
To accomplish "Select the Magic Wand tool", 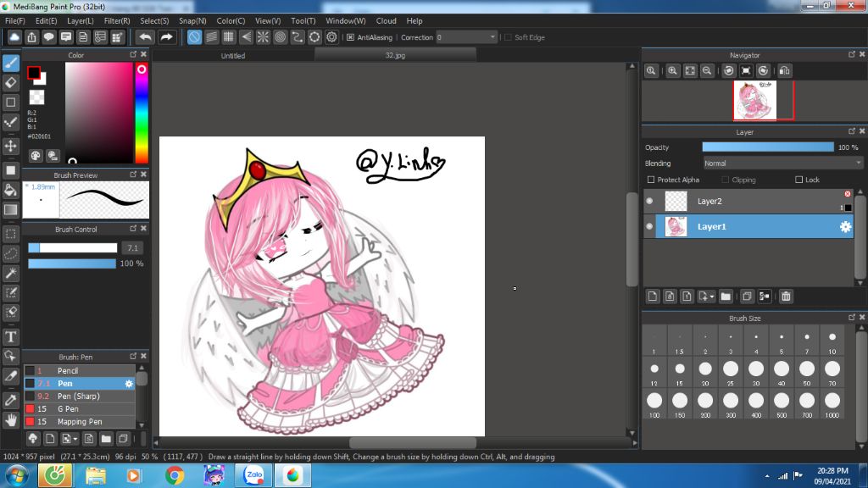I will (x=11, y=273).
